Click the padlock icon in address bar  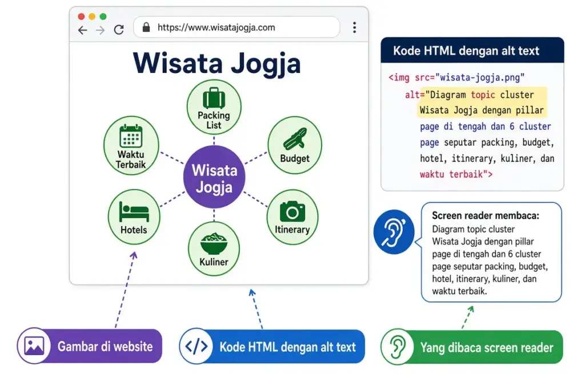pos(146,27)
